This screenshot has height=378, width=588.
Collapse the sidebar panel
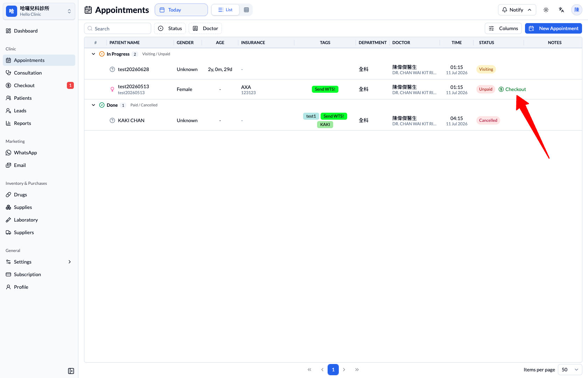click(71, 371)
